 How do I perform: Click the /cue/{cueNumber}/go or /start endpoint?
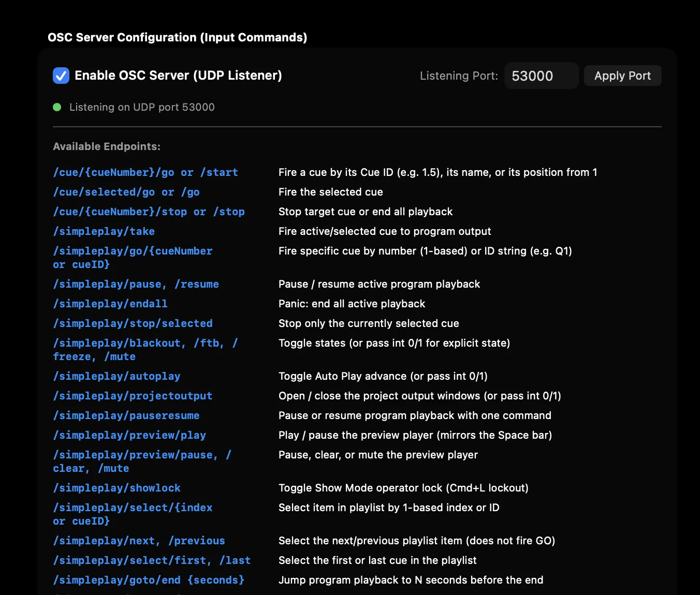coord(145,172)
